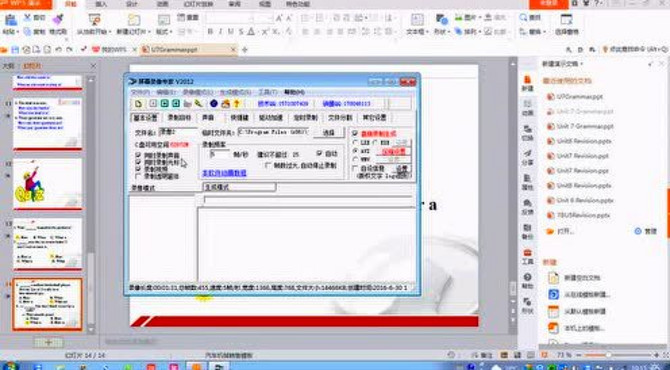Toggle the auto frame rate checkbox
The image size is (670, 370).
click(x=319, y=153)
